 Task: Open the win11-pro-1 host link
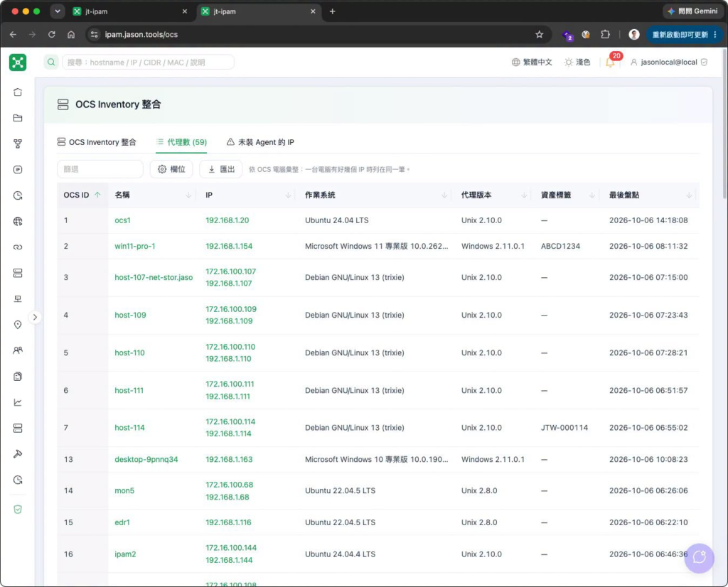134,246
